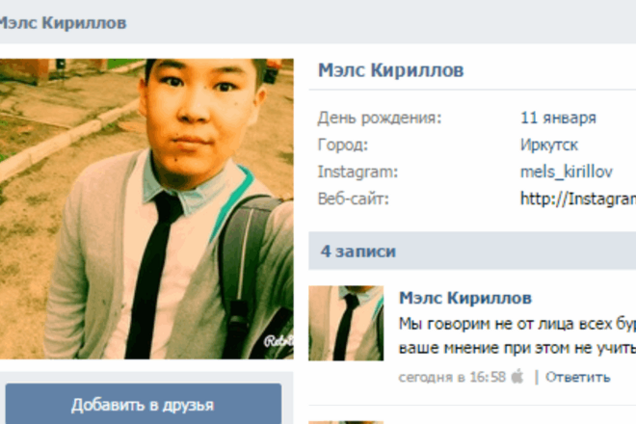This screenshot has width=636, height=424.
Task: Click the Добавить в друзья button
Action: [143, 404]
